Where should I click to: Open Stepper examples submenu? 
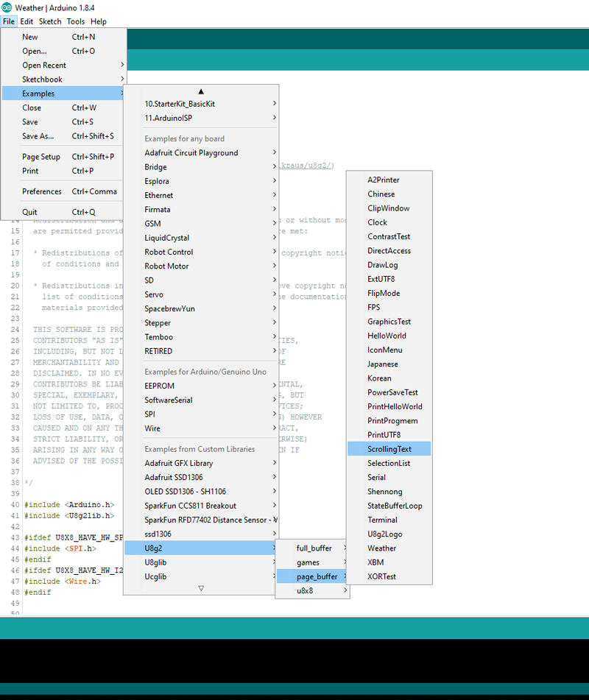201,323
